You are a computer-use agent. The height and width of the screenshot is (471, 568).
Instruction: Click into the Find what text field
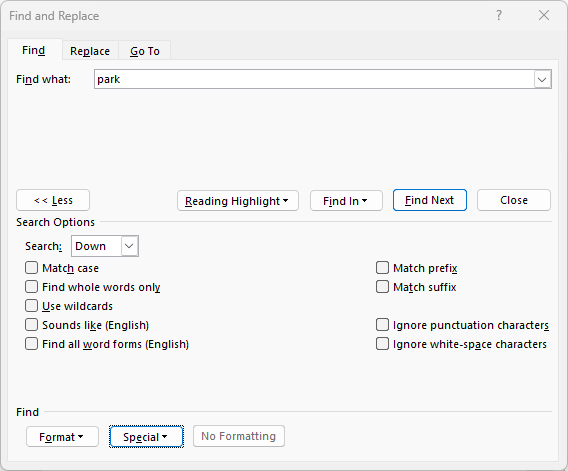[x=314, y=79]
